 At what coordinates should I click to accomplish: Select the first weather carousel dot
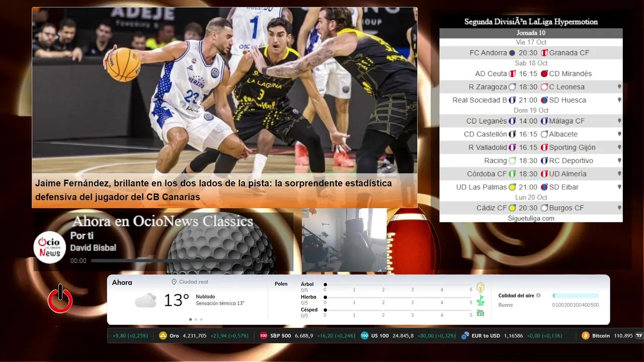pos(190,319)
